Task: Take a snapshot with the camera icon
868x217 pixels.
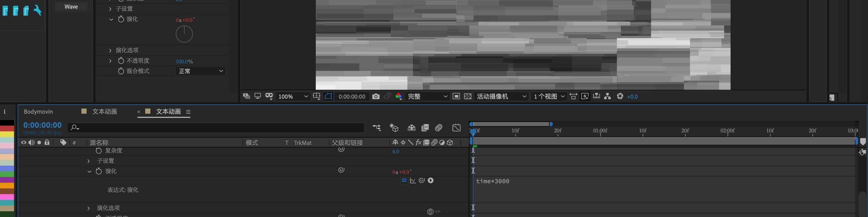Action: [x=375, y=96]
